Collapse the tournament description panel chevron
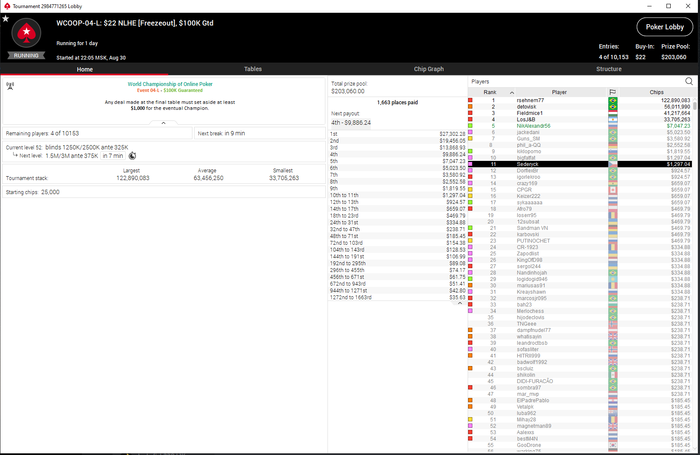 coord(163,123)
